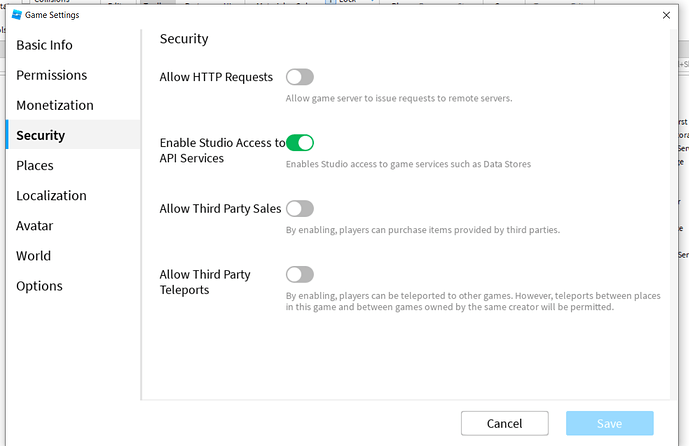Select the World tab
Screen dimensions: 689x446
(x=33, y=255)
